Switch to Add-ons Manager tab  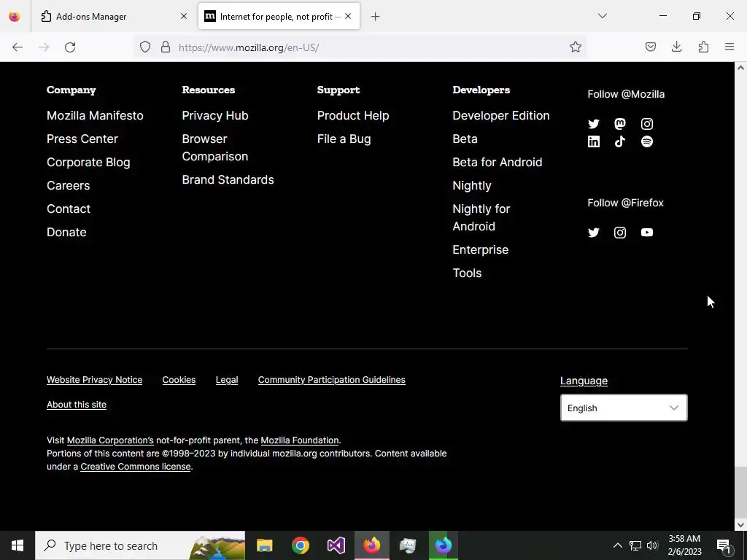tap(112, 17)
